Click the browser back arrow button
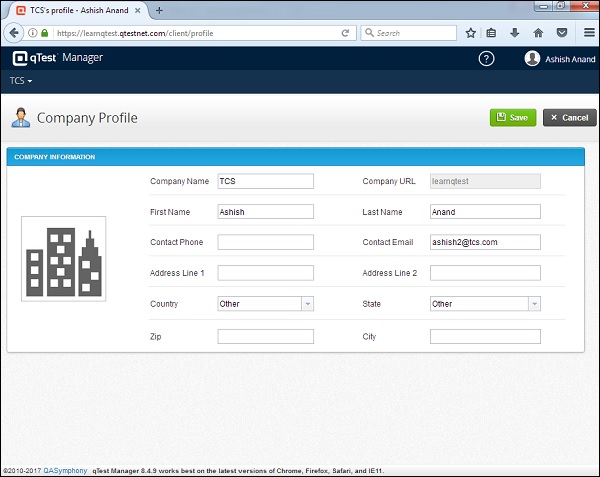 pos(14,33)
